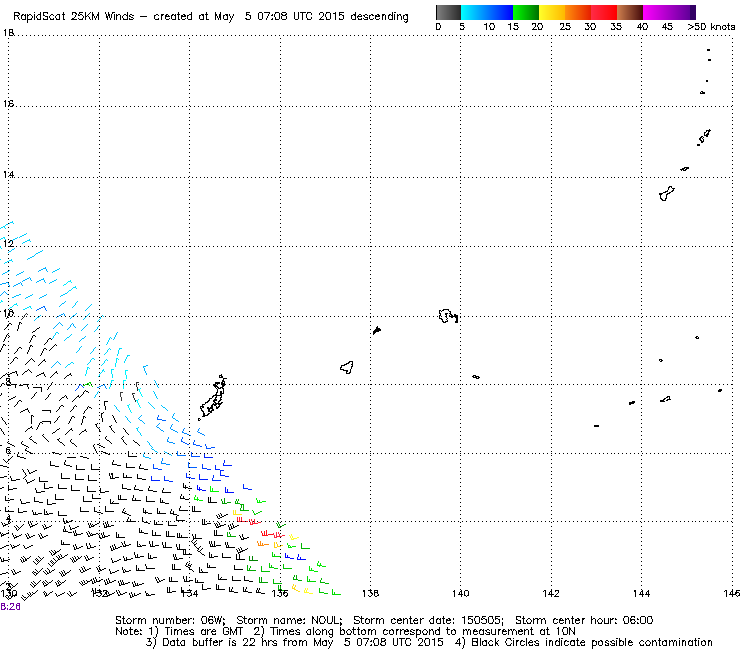Click the purple time stamp '6:26'
Viewport: 740px width, 650px height.
coord(10,607)
